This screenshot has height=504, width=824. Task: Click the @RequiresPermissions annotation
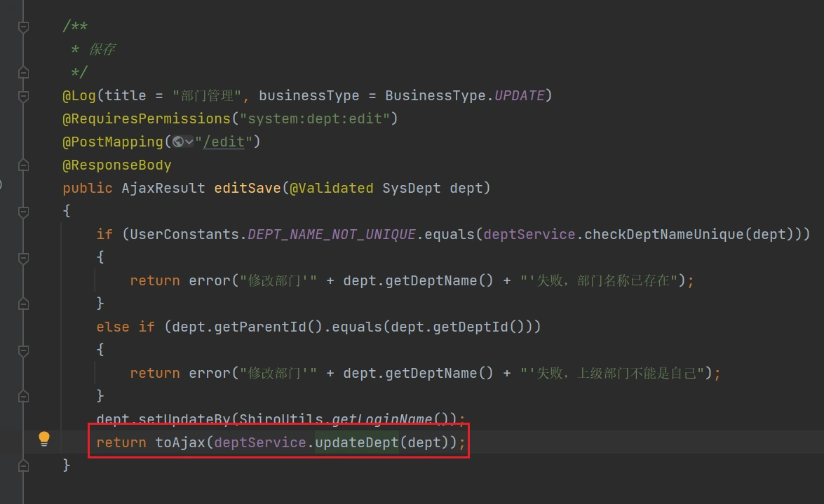pos(146,118)
